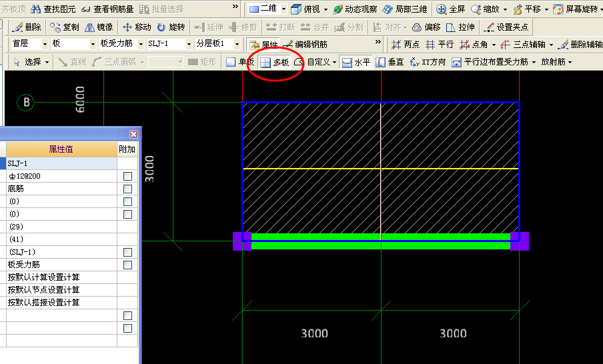The width and height of the screenshot is (603, 364).
Task: Activate 动态观察 orbit view
Action: 356,9
